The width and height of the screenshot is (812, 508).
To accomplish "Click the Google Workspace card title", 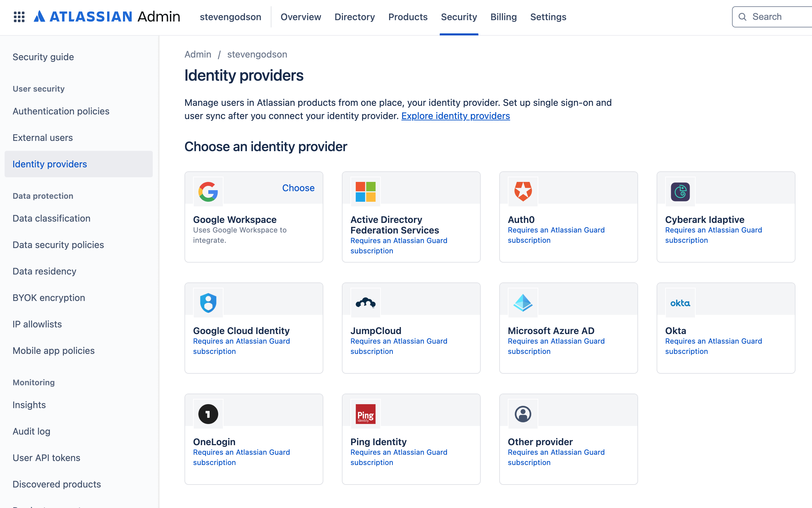I will pos(235,219).
